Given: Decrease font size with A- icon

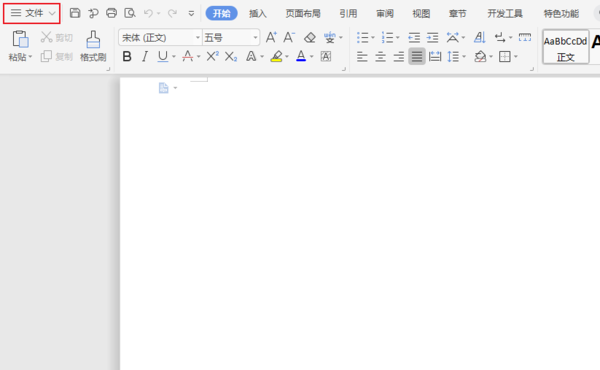Looking at the screenshot, I should click(289, 37).
